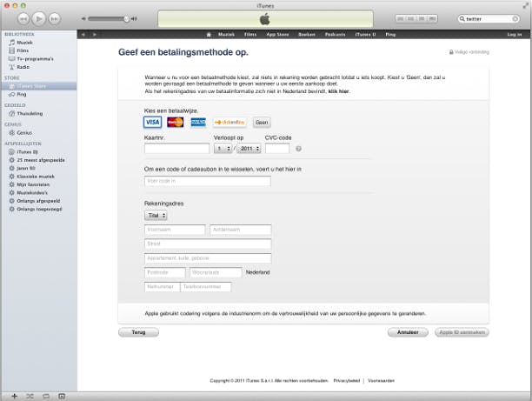Choose ClickandBuy as payment method
Viewport: 532px width, 401px height.
(x=229, y=123)
